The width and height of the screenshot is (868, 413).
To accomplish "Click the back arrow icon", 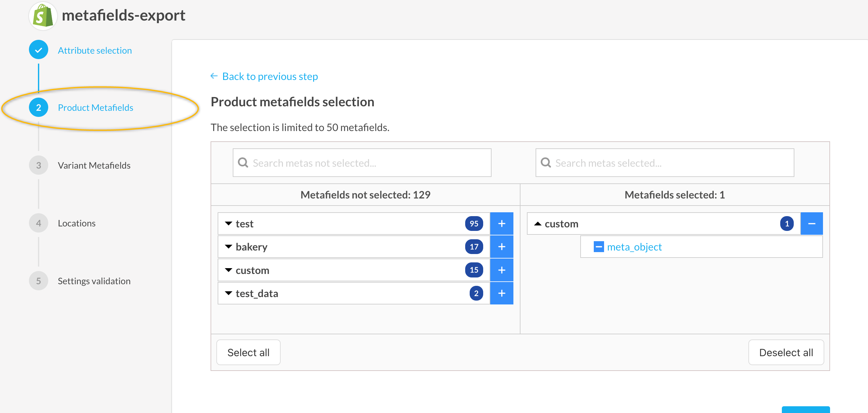I will pyautogui.click(x=214, y=76).
